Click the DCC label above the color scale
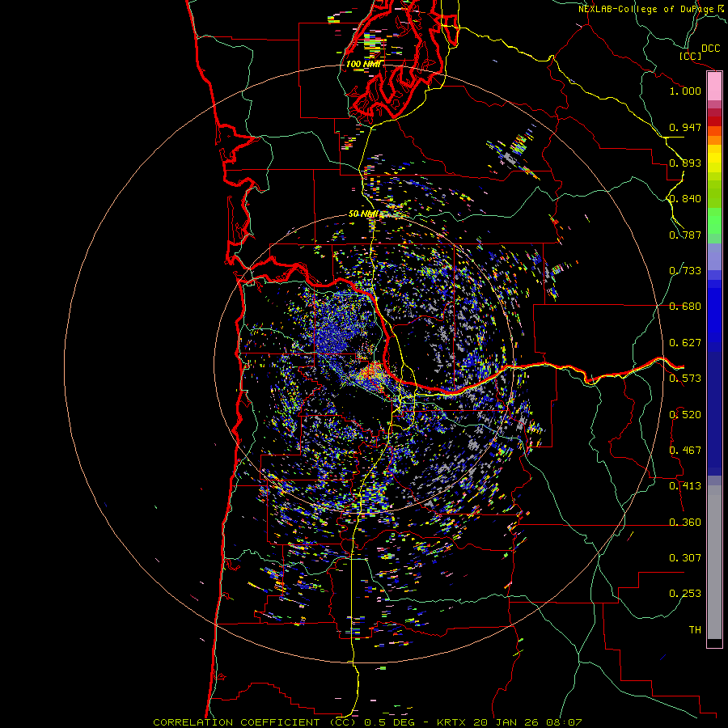Image resolution: width=728 pixels, height=728 pixels. [x=711, y=49]
